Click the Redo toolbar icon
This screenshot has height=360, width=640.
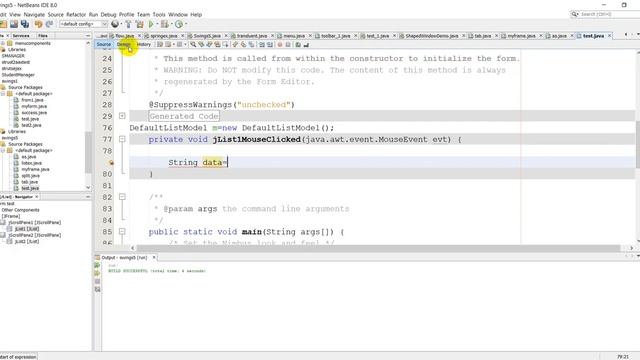pos(49,24)
